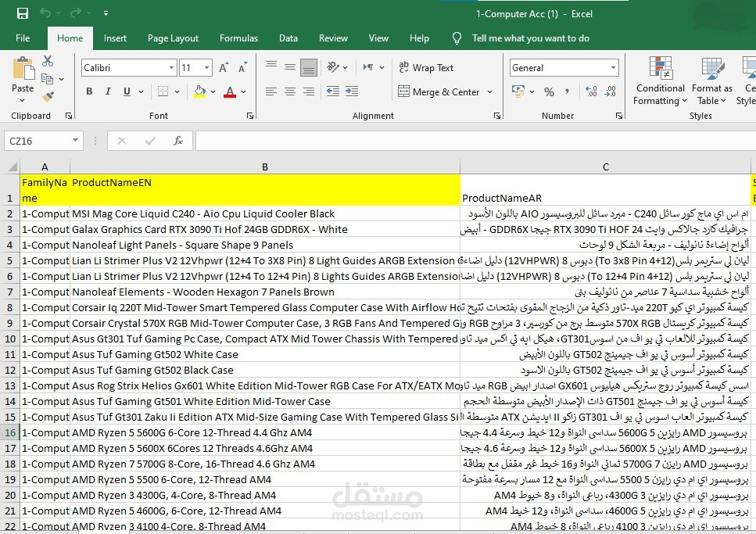
Task: Toggle Bold formatting
Action: point(89,91)
